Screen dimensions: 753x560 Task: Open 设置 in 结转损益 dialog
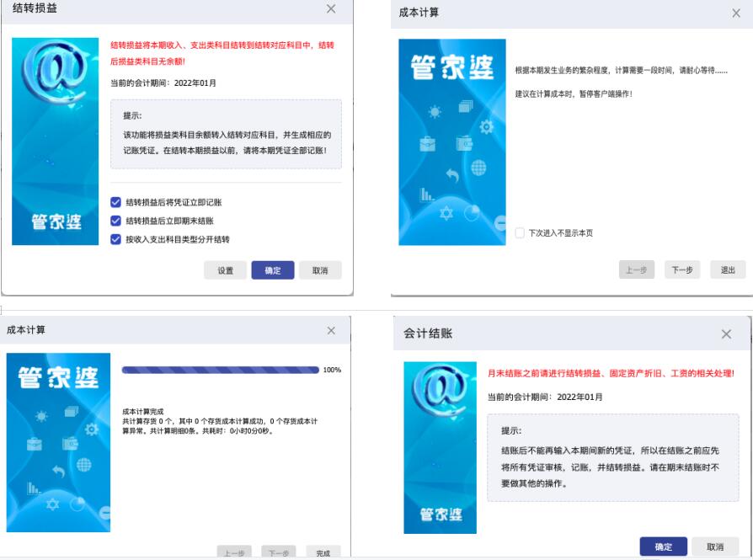[225, 270]
